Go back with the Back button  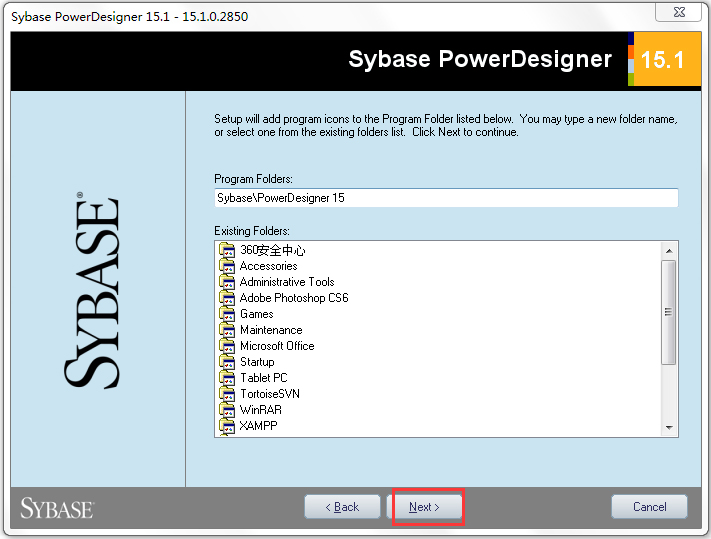[x=342, y=507]
